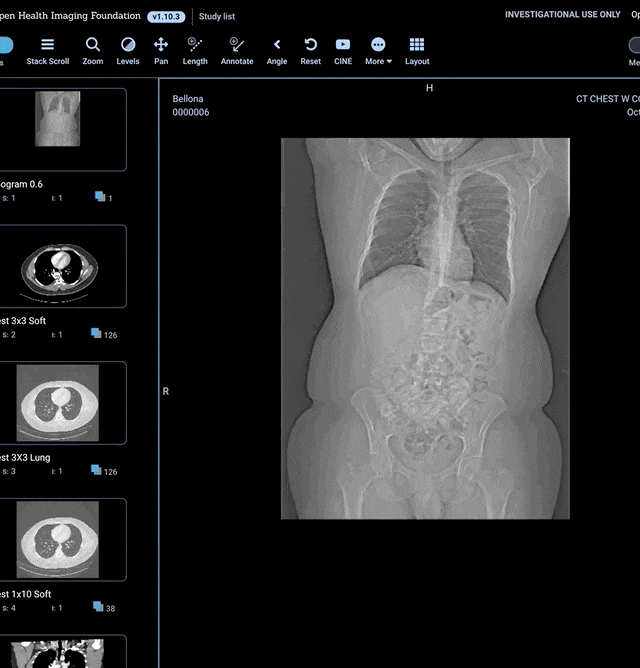Click the INVESTIGATIONAL USE ONLY notice
Screen dimensions: 640x668
click(562, 14)
